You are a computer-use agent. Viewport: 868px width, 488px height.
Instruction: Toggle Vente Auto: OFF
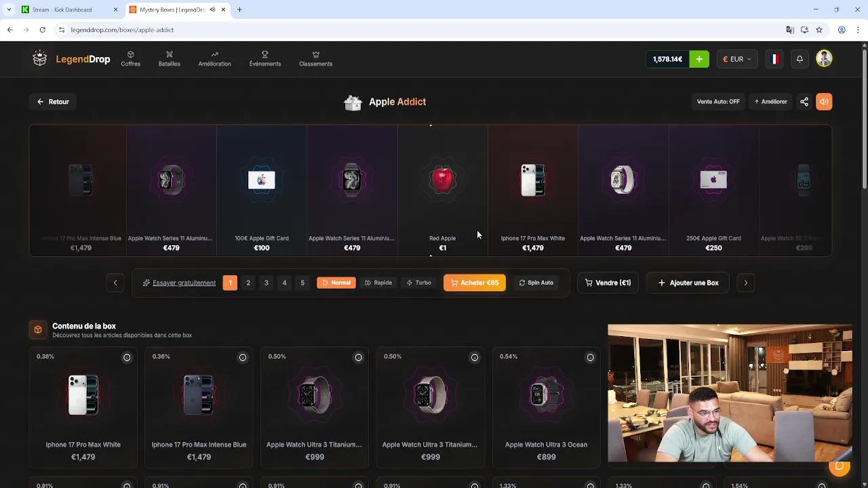[718, 102]
